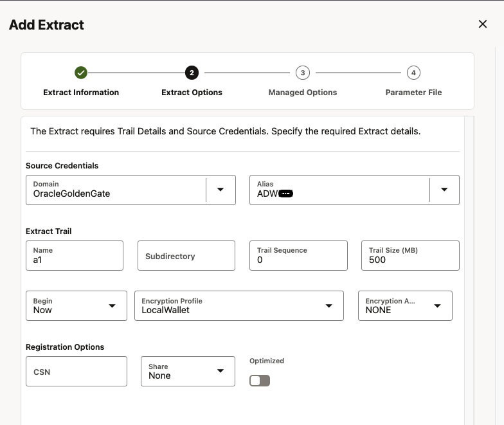Viewport: 504px width, 425px height.
Task: Jump to step 4 Parameter File circle
Action: [414, 73]
